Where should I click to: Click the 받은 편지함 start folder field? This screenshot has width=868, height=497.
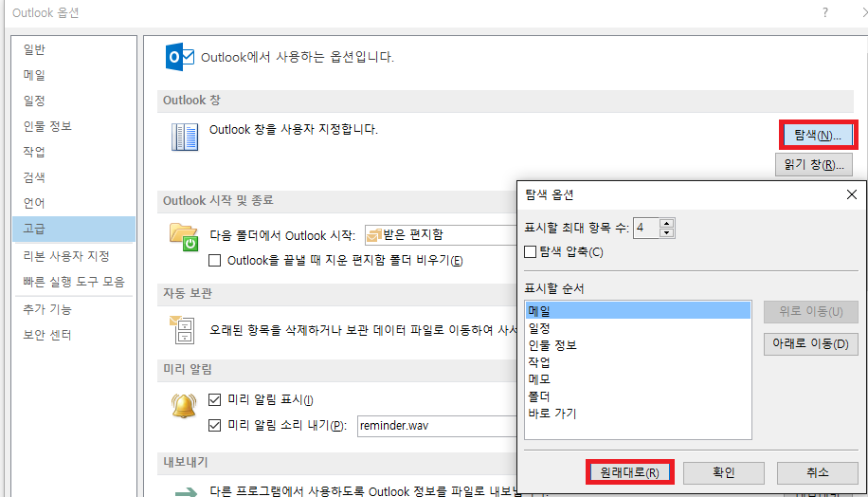point(441,235)
